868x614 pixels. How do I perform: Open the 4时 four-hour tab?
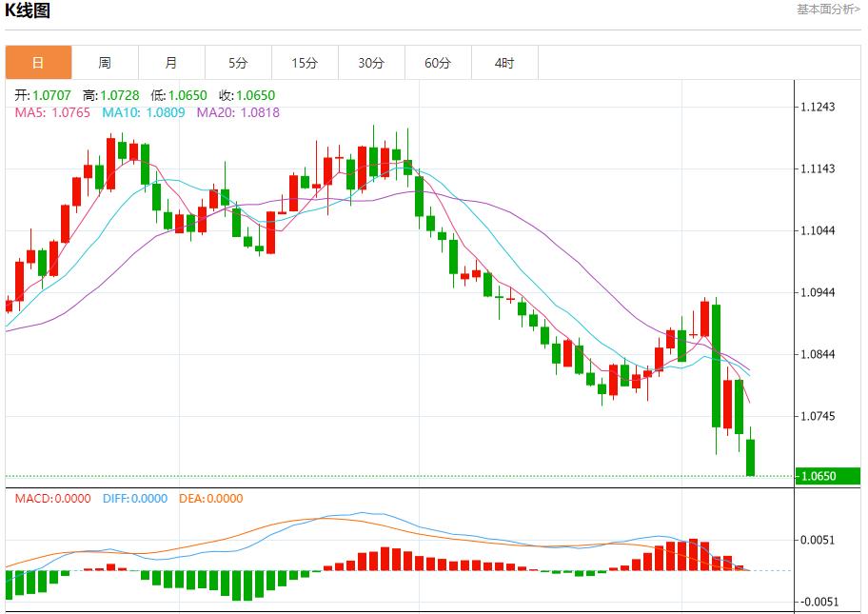click(x=504, y=63)
